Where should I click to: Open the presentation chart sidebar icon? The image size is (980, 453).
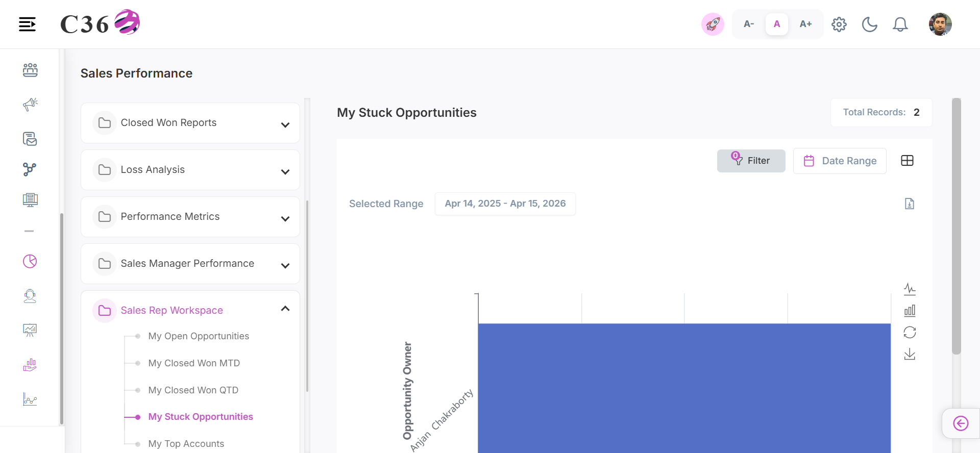pyautogui.click(x=30, y=330)
